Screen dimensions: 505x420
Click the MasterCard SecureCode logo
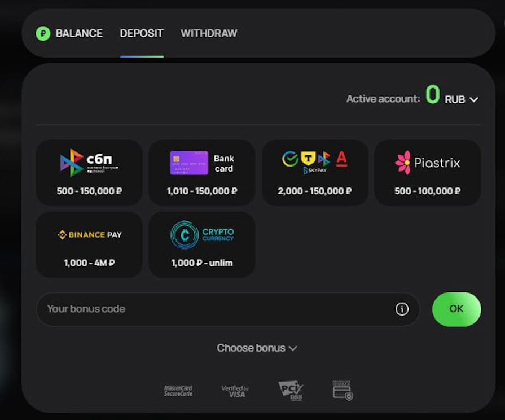click(x=178, y=391)
